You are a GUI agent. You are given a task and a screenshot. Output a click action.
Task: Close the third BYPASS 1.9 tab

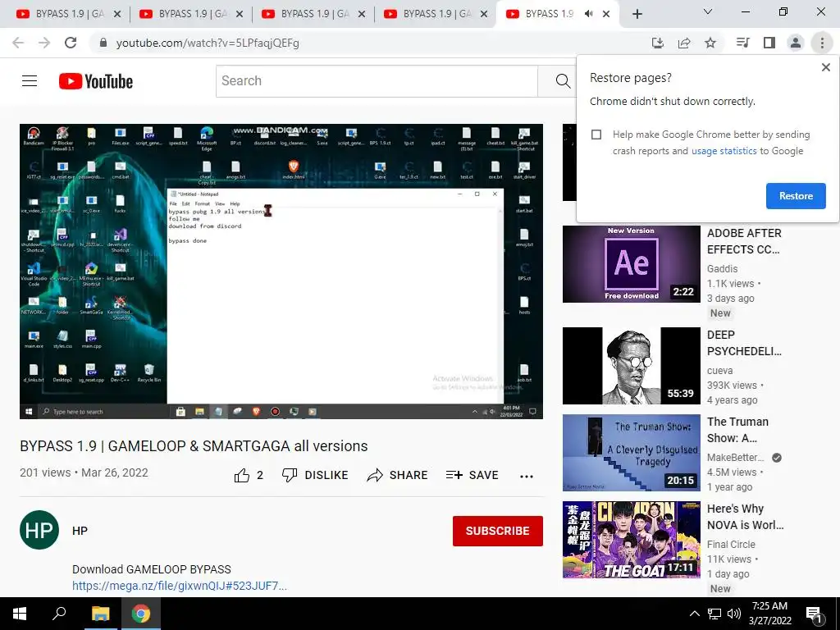click(362, 14)
